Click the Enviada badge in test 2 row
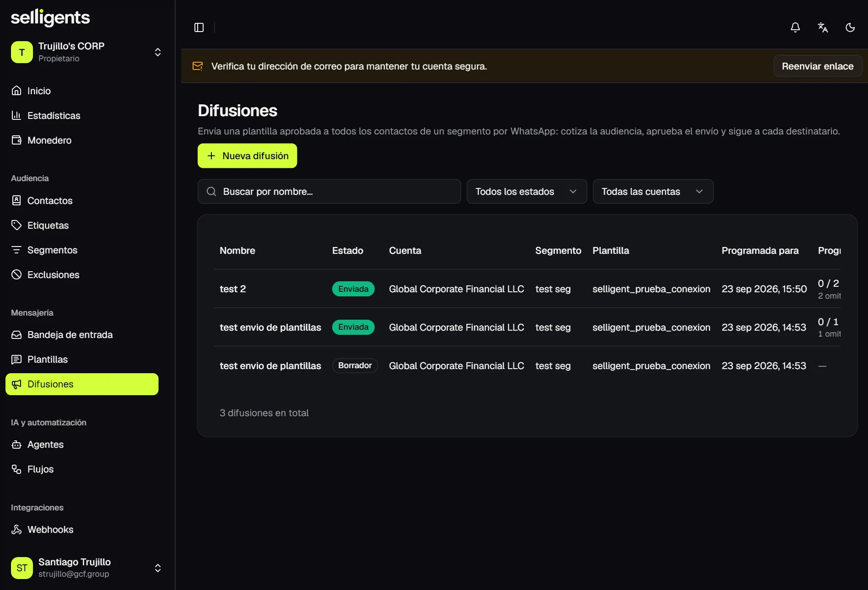Screen dimensions: 868x590 click(353, 289)
